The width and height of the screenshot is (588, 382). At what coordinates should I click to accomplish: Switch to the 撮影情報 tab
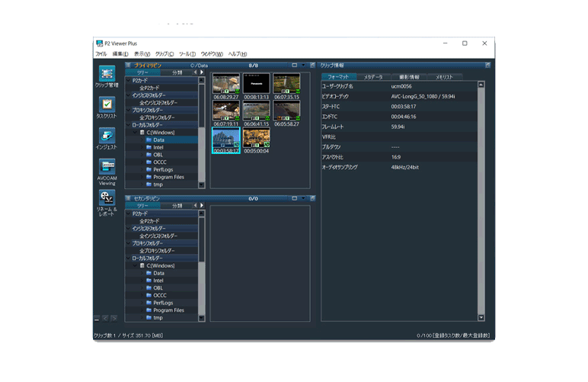(409, 77)
